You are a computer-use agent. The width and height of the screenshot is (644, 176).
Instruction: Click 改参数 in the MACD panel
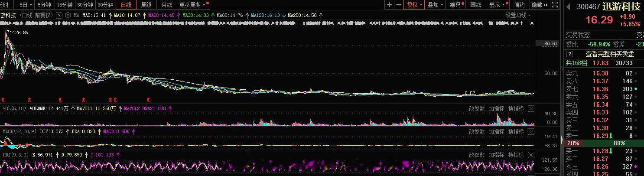click(477, 131)
